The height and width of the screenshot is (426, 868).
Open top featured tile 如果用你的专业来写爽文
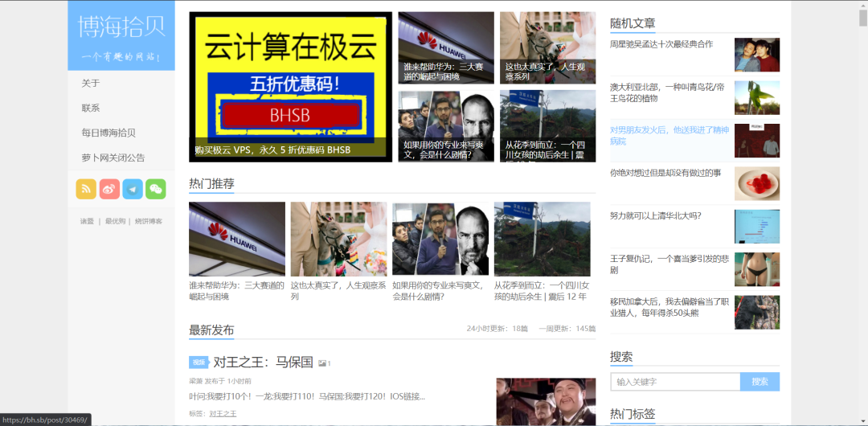[x=446, y=125]
